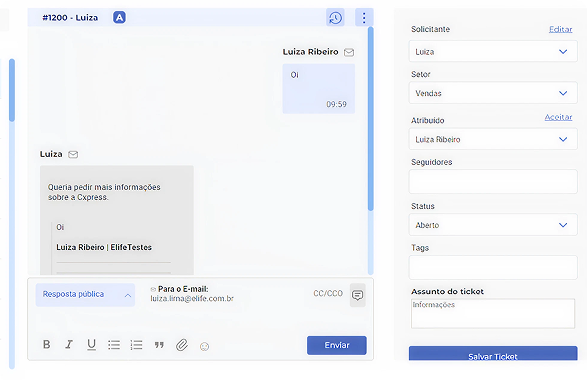Open the Setor dropdown showing Vendas
The image size is (587, 386).
click(x=493, y=93)
